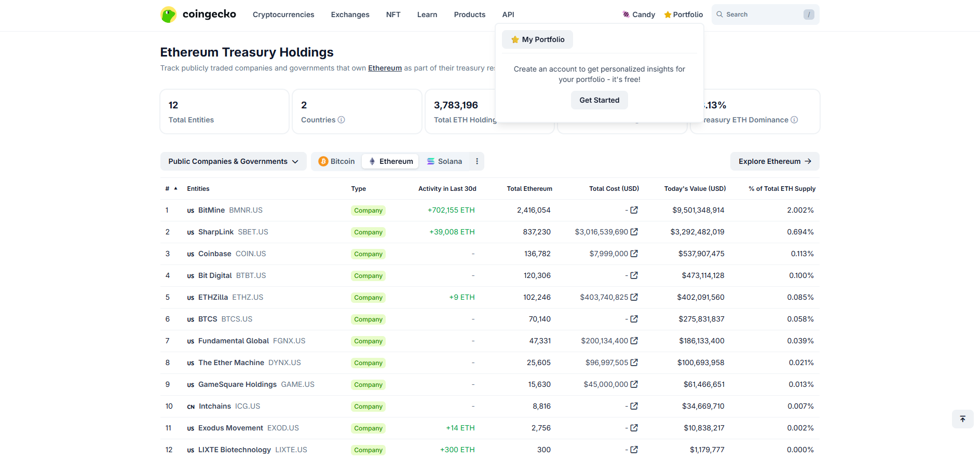The height and width of the screenshot is (460, 980).
Task: Click the Countries info icon
Action: 341,120
